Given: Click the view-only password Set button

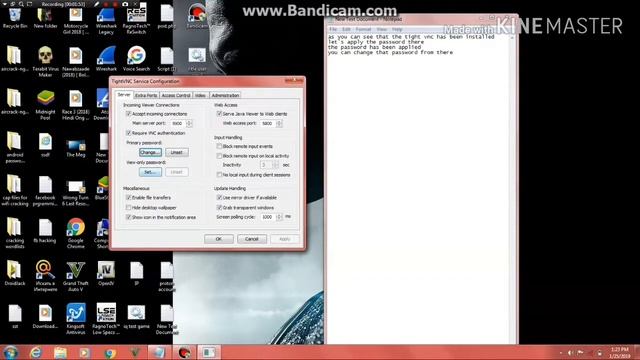Looking at the screenshot, I should point(150,172).
